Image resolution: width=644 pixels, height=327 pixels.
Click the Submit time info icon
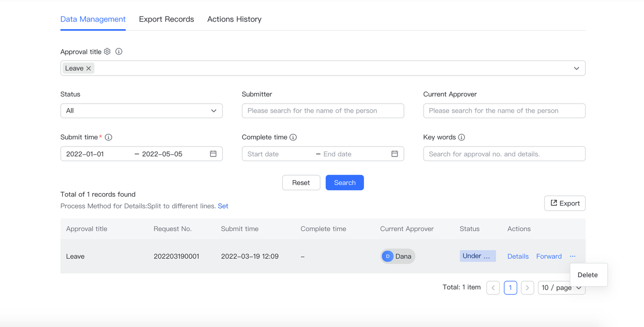[x=109, y=137]
